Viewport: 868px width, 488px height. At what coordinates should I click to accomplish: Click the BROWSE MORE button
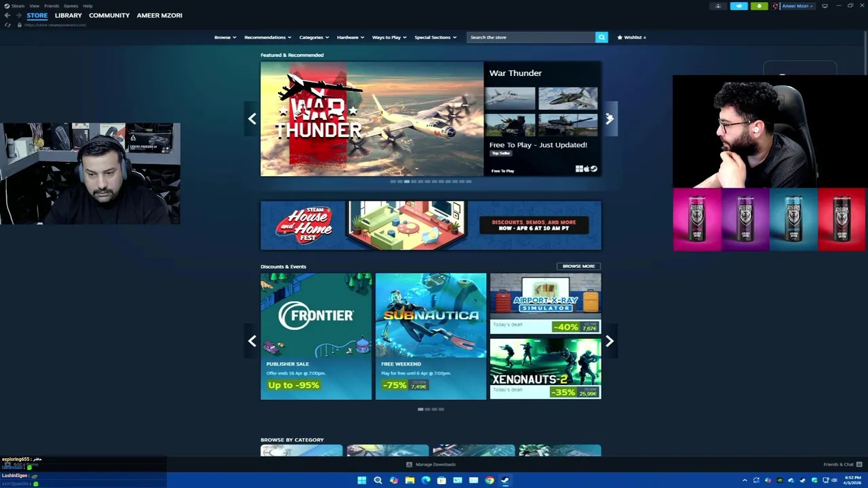[578, 266]
